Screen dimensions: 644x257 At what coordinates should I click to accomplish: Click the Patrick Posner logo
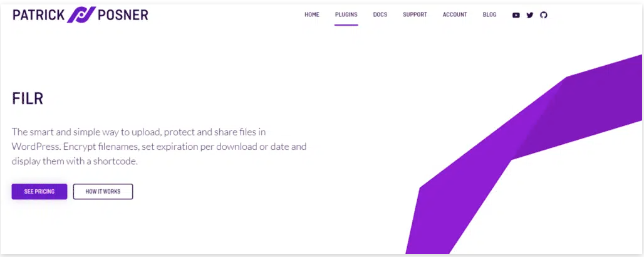click(x=80, y=15)
